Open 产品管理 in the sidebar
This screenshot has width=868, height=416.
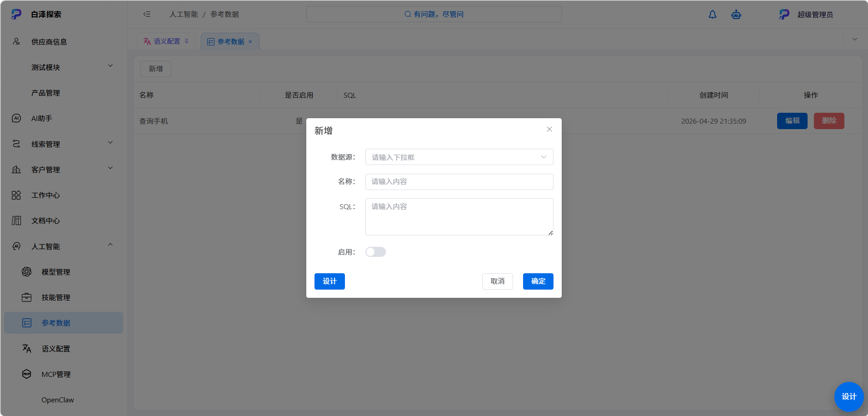point(45,93)
